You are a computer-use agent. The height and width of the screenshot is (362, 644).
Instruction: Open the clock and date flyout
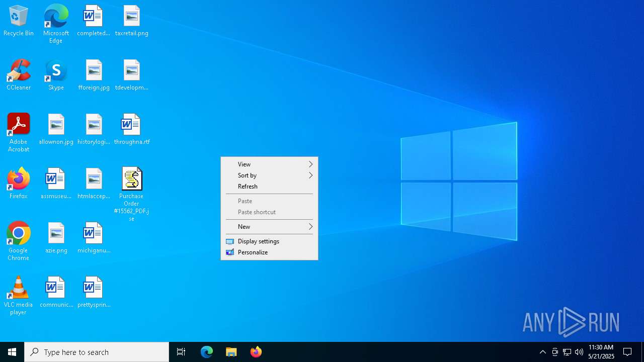(601, 352)
